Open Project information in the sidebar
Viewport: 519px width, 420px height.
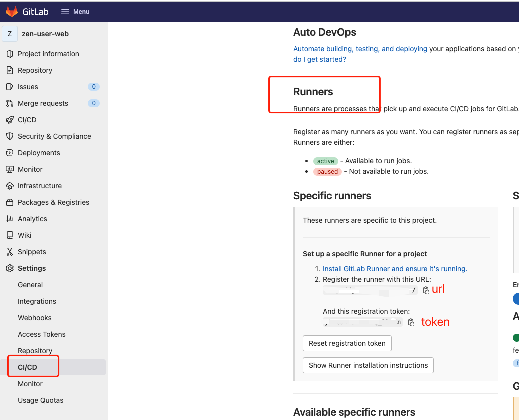click(48, 54)
